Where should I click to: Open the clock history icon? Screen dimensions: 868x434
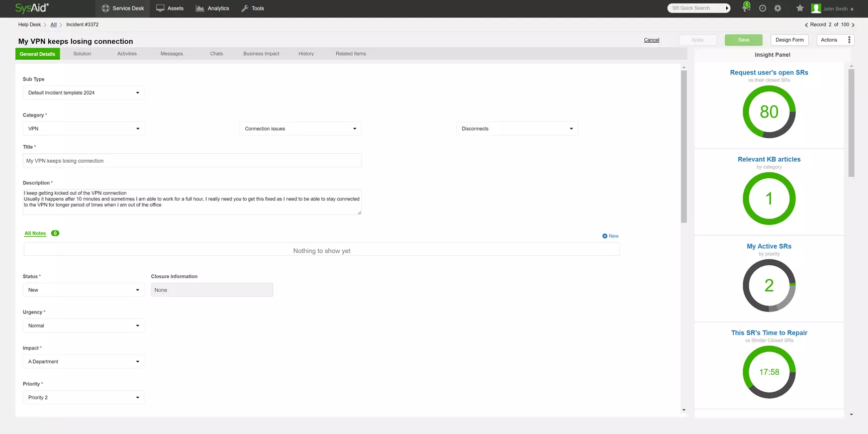point(762,9)
